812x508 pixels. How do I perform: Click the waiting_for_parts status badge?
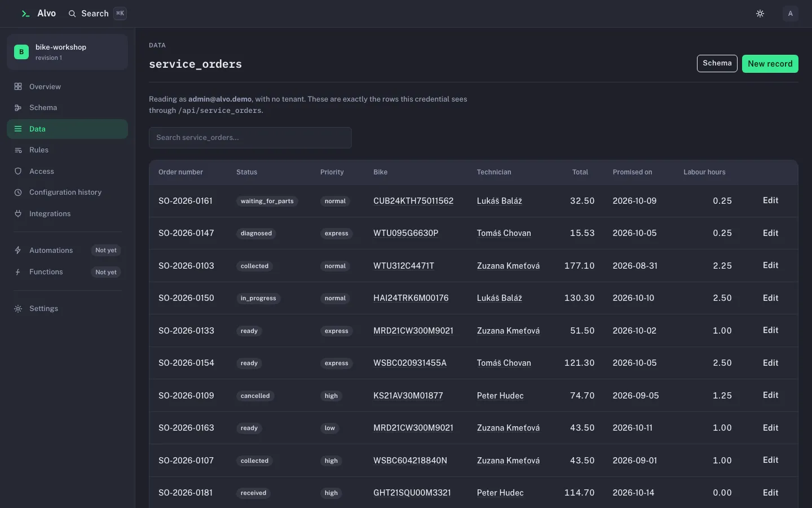click(x=267, y=201)
